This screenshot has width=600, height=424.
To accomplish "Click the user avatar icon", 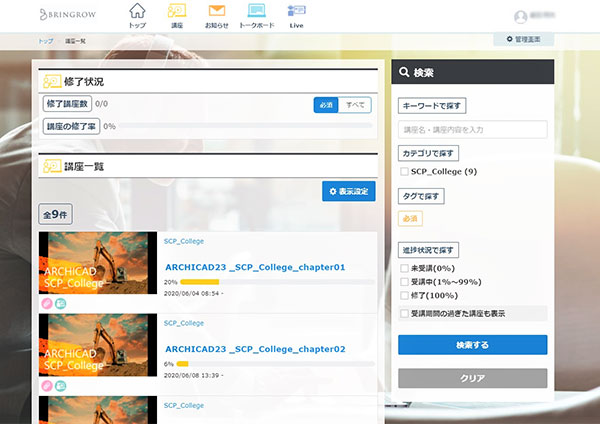I will [x=520, y=17].
